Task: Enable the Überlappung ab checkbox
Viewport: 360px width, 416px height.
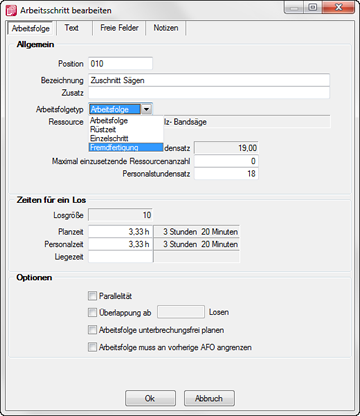Action: click(x=92, y=312)
